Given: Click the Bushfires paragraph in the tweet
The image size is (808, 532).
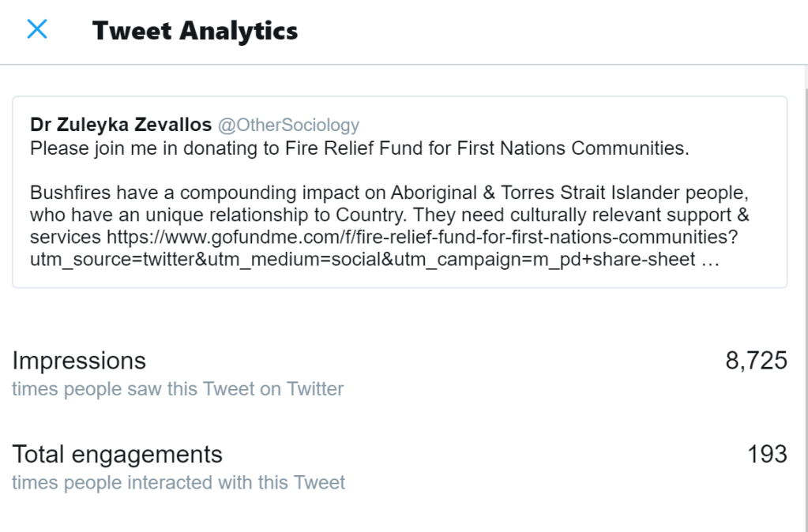Looking at the screenshot, I should tap(387, 192).
